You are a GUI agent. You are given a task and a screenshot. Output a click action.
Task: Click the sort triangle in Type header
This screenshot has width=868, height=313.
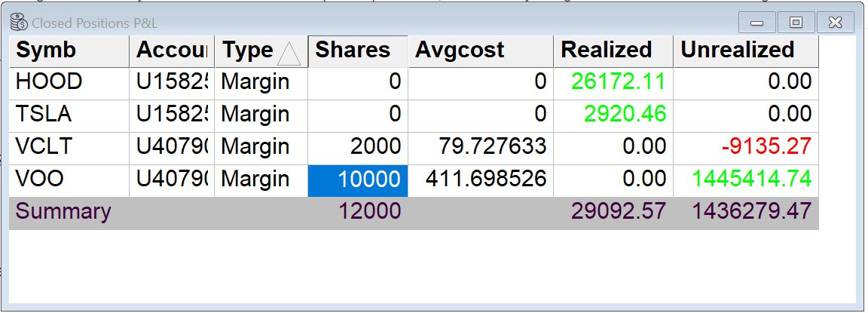pyautogui.click(x=289, y=53)
